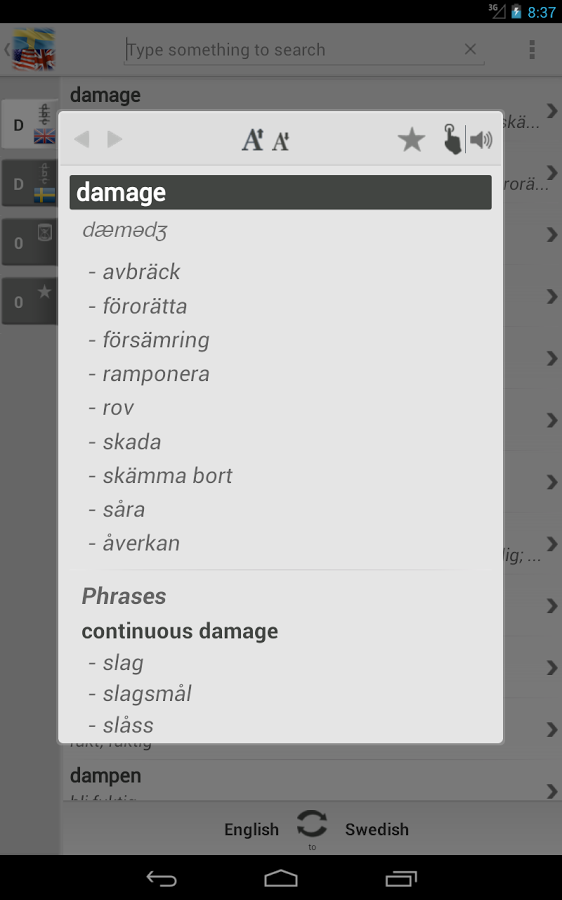Screen dimensions: 562x900
Task: Expand the damage list entry chevron
Action: [x=552, y=110]
